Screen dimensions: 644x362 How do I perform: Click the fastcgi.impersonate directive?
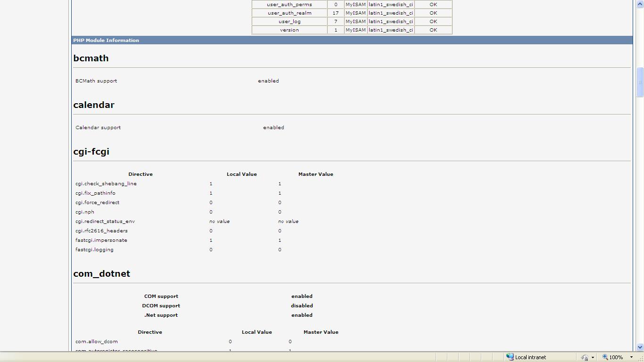(101, 240)
